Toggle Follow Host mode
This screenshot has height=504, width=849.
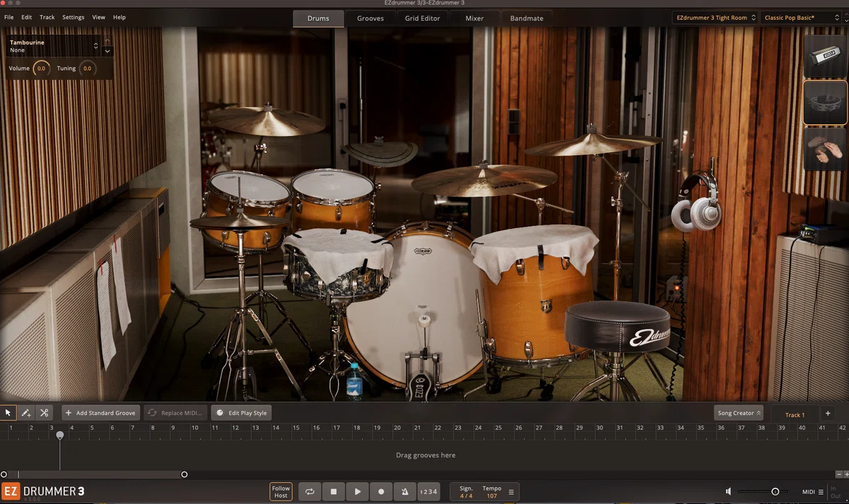(x=281, y=491)
